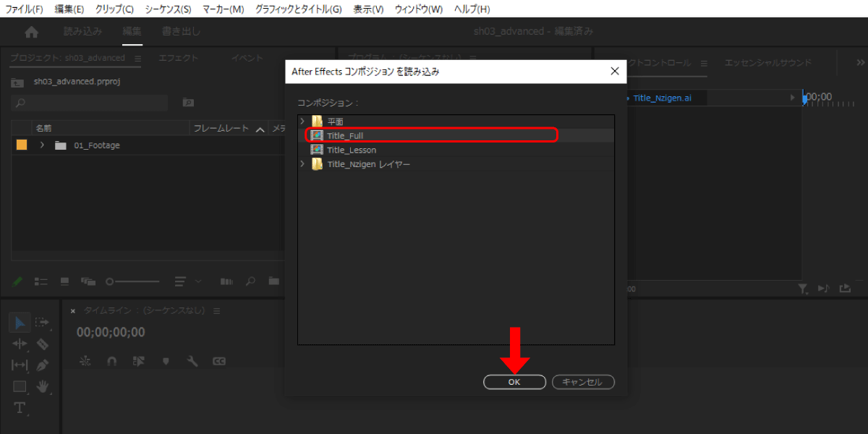Open the ウィンドウ(W) menu
The image size is (868, 434).
pyautogui.click(x=419, y=9)
